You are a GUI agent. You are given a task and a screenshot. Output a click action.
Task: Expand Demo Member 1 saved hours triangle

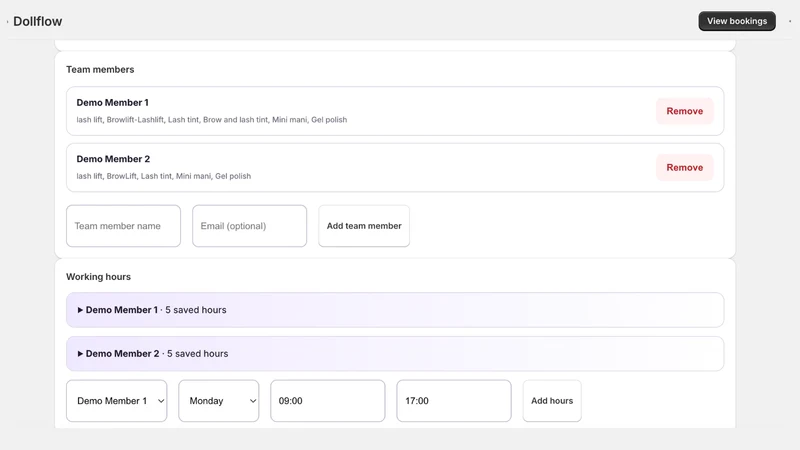point(80,310)
